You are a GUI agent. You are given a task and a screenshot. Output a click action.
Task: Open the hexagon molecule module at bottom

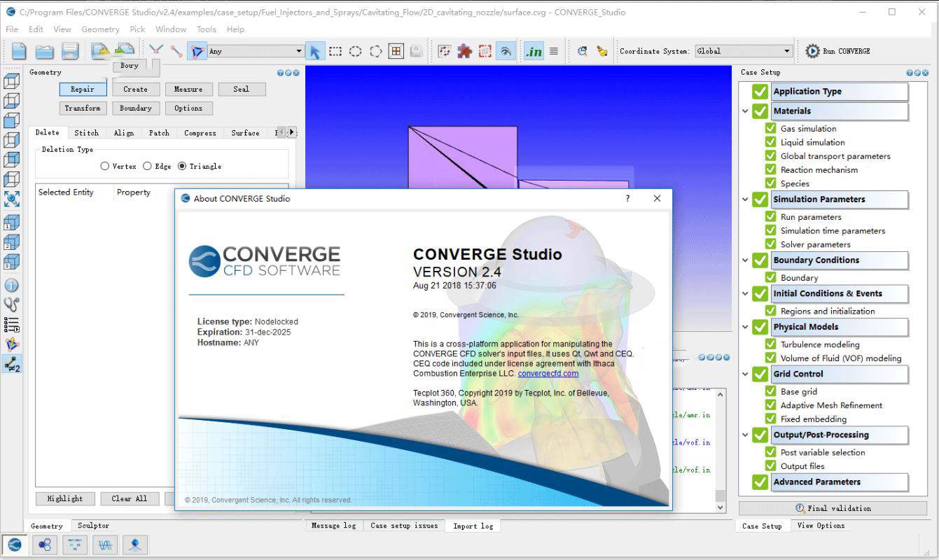click(45, 544)
